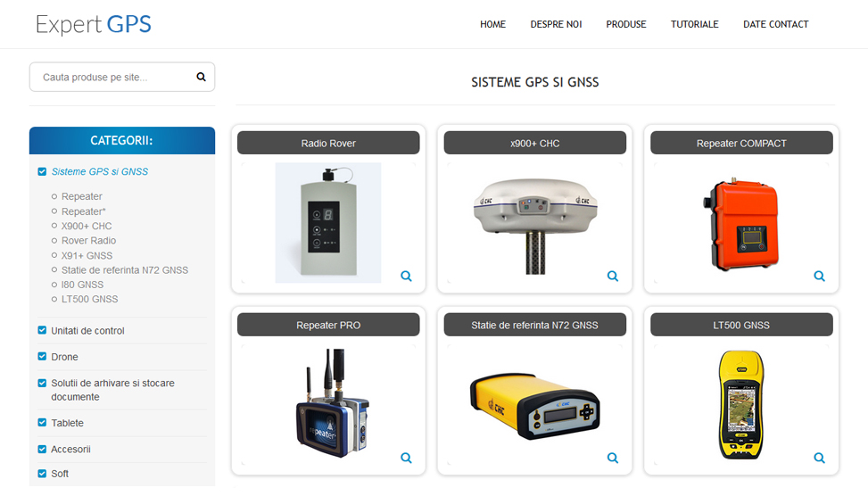The height and width of the screenshot is (496, 868).
Task: Click the Tablete category label
Action: pyautogui.click(x=67, y=423)
